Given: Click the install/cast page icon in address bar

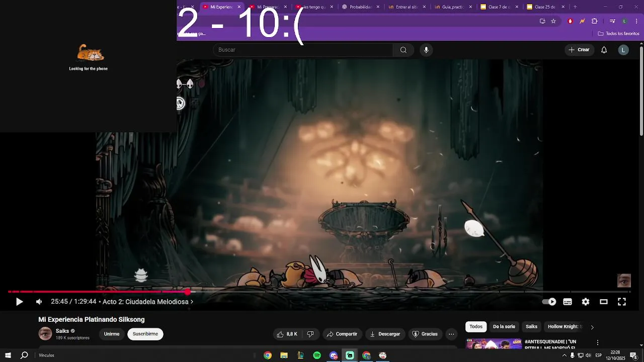Looking at the screenshot, I should pos(542,21).
